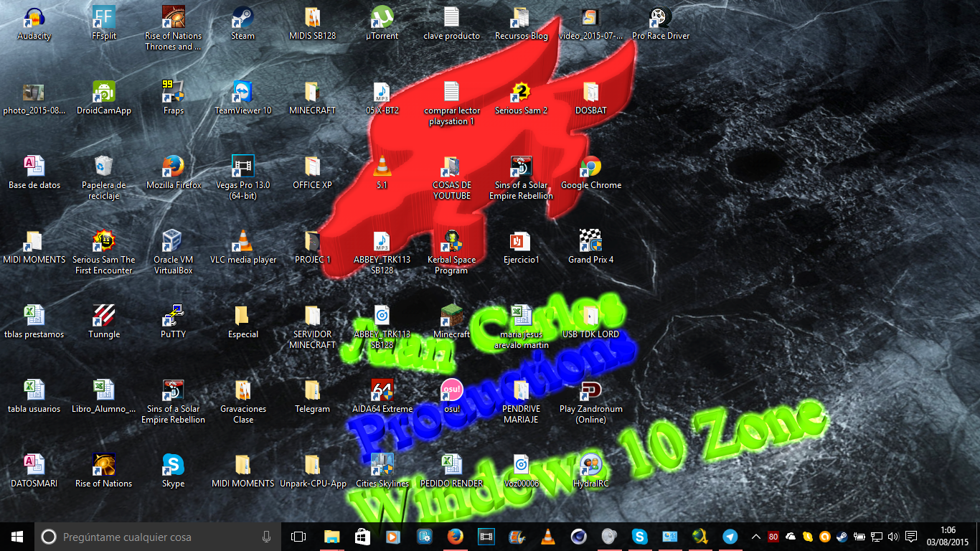Open File Explorer from the taskbar

331,537
